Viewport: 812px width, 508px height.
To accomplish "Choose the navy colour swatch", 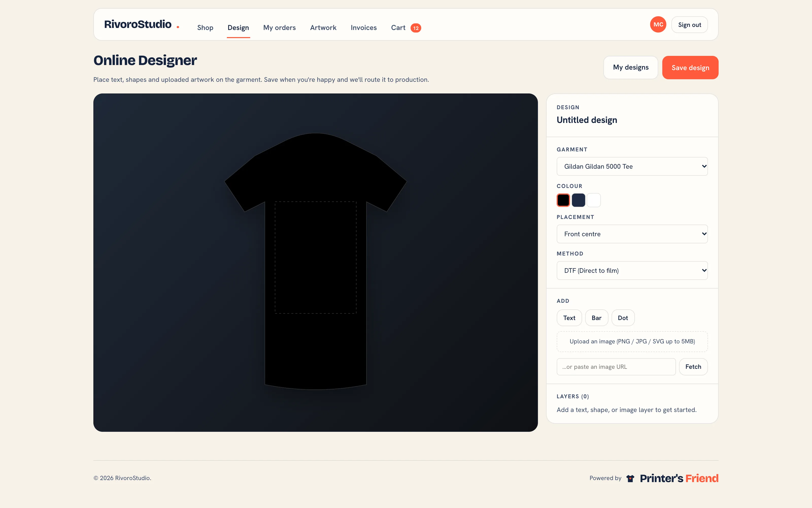I will (x=579, y=200).
